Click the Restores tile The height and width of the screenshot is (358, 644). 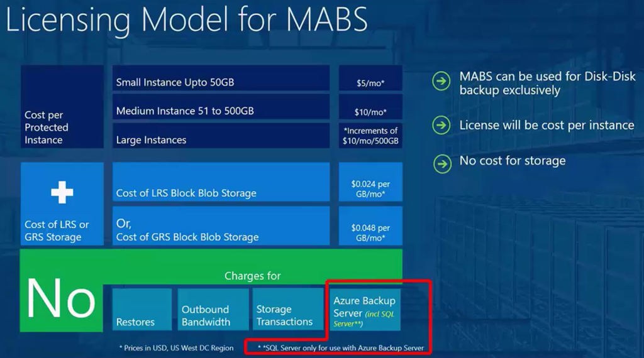(142, 310)
